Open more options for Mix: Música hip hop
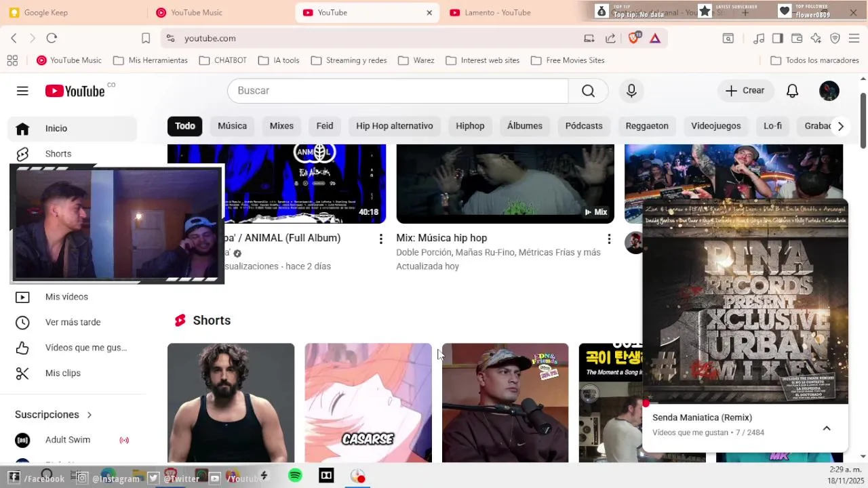 pos(609,239)
